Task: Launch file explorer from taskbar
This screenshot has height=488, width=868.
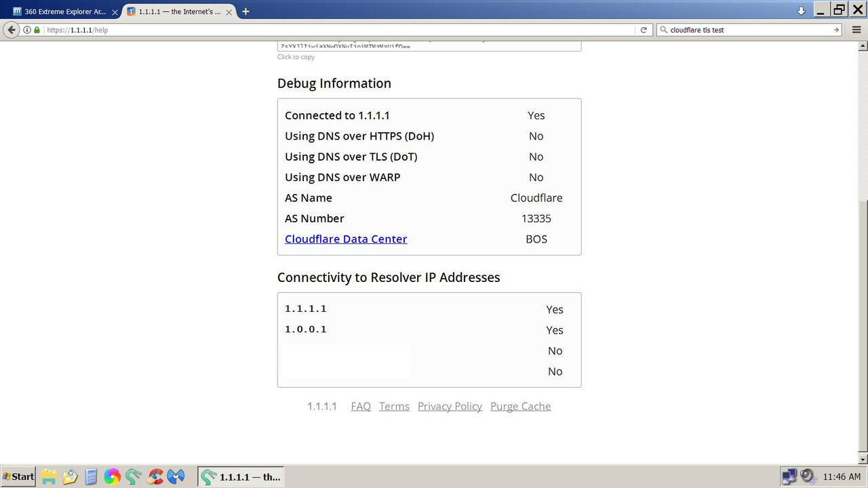Action: coord(48,476)
